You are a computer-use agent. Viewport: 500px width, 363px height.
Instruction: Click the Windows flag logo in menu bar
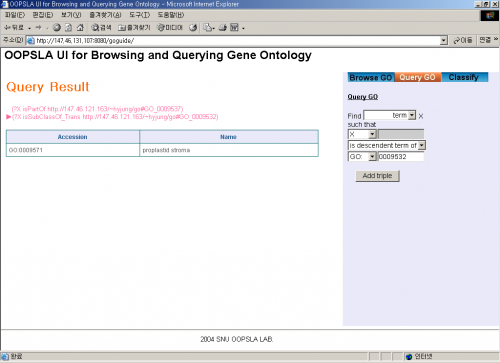490,16
